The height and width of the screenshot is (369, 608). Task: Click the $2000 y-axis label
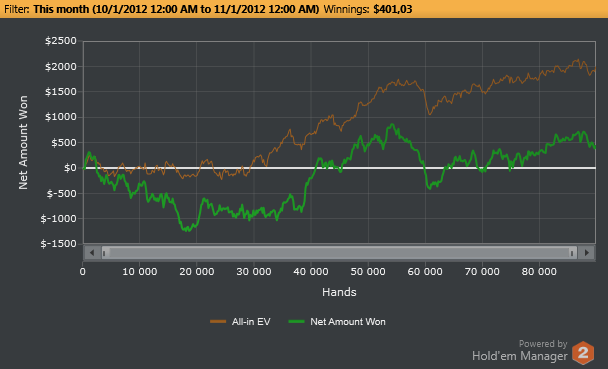61,67
